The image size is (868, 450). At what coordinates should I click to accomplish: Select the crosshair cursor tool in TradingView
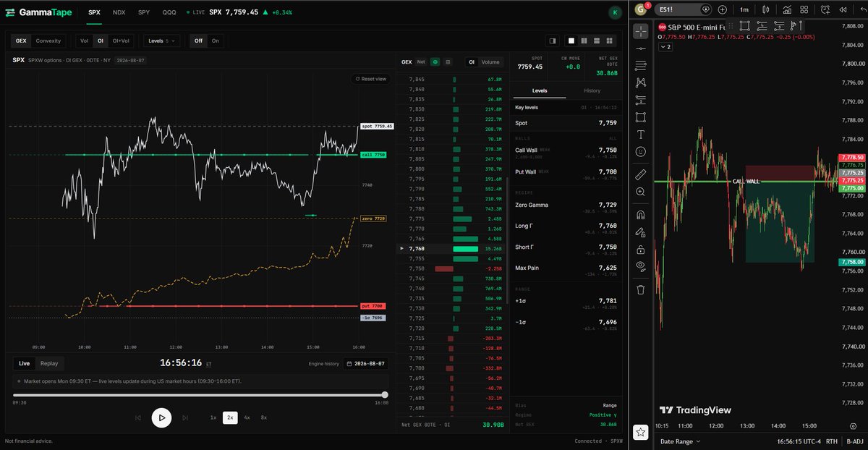click(x=640, y=31)
